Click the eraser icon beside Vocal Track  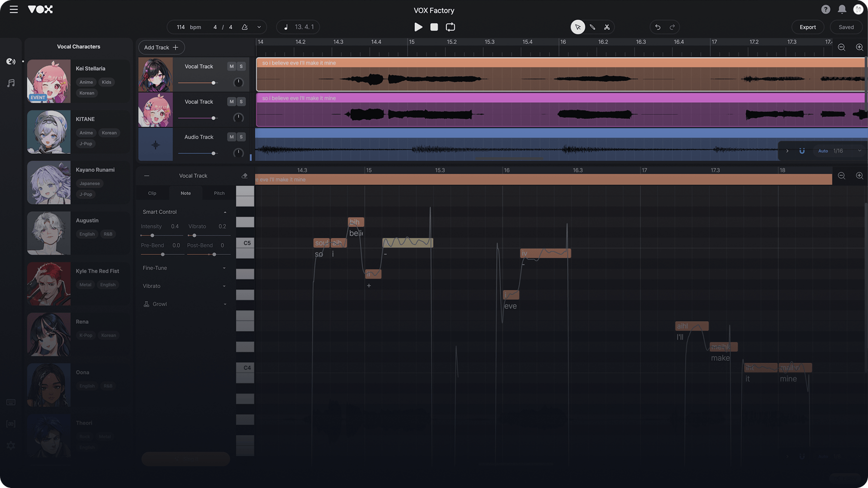244,175
